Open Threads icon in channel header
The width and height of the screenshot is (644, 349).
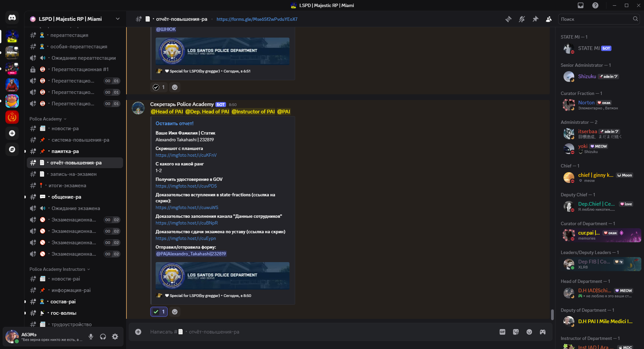[508, 19]
